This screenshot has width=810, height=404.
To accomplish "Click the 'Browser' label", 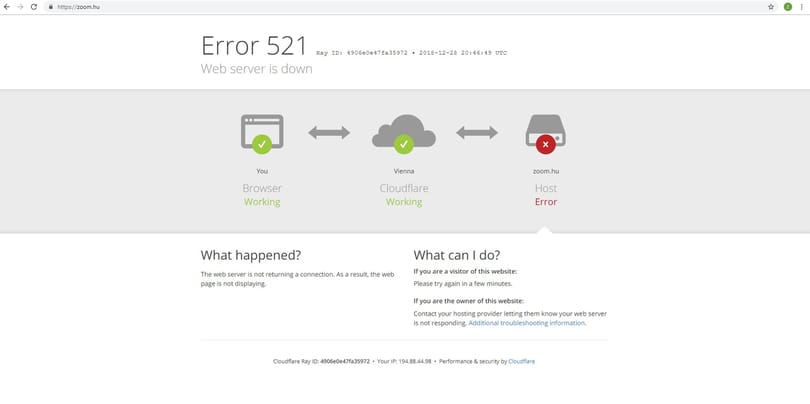I will (262, 188).
